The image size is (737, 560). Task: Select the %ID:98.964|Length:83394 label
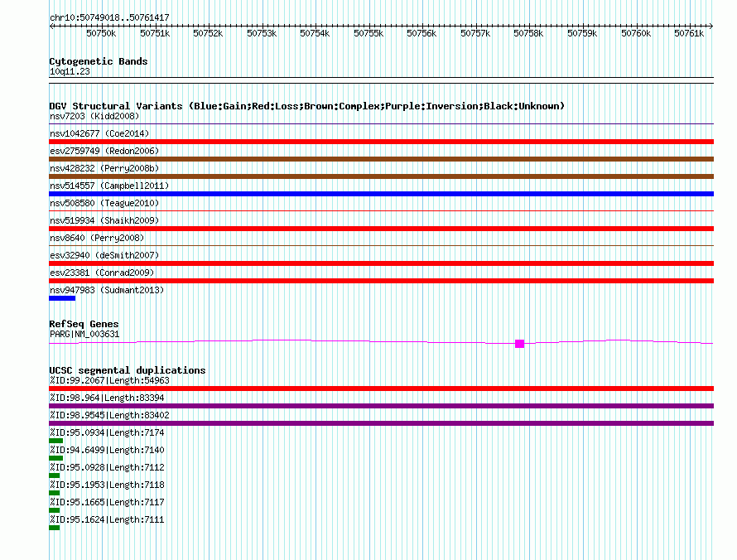pos(107,398)
